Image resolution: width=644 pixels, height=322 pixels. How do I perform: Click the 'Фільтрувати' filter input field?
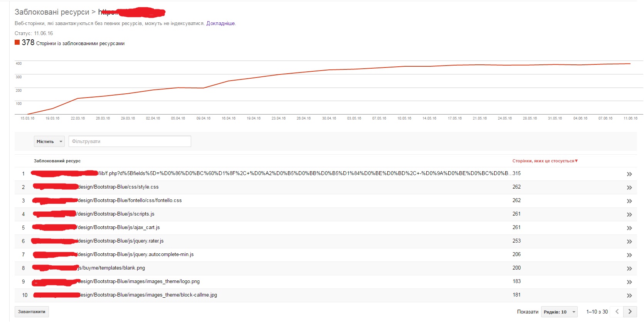point(129,142)
